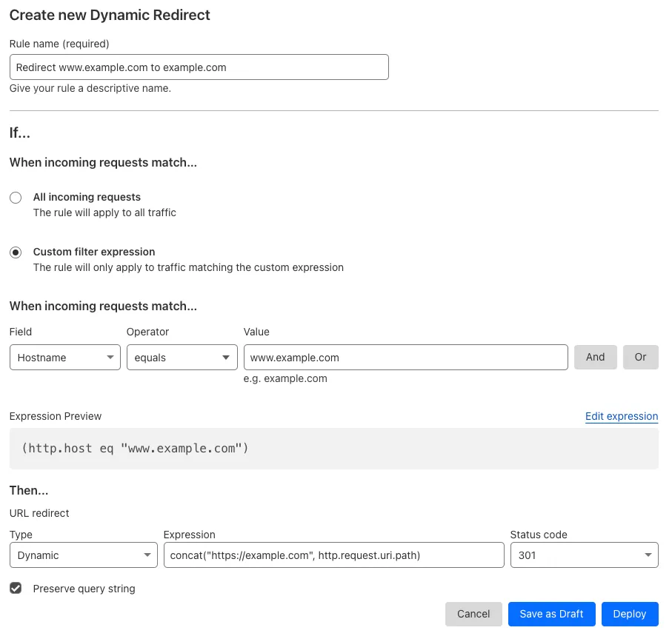
Task: Click the redirect Expression field with concat
Action: pyautogui.click(x=333, y=555)
